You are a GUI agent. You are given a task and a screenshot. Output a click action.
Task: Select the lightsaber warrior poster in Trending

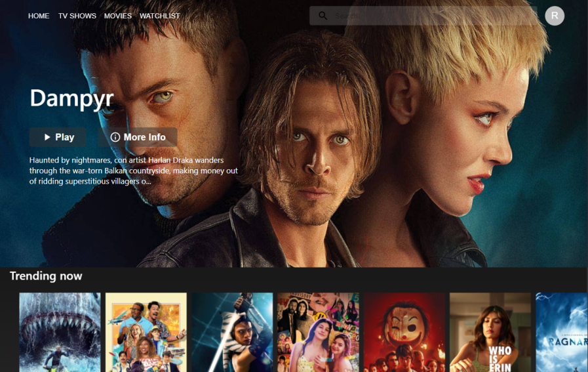pos(232,332)
